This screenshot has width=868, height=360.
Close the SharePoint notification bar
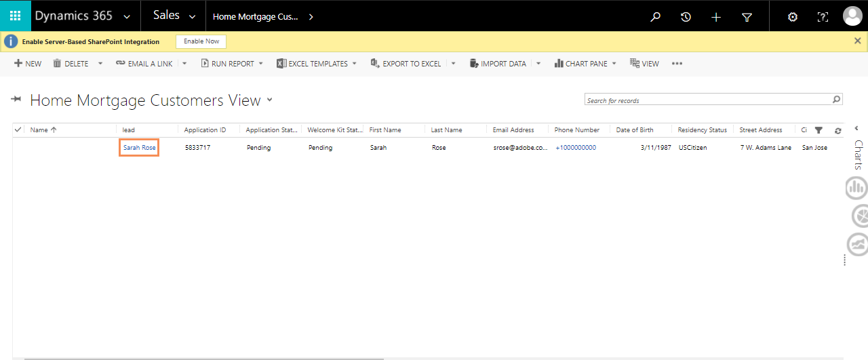[857, 41]
